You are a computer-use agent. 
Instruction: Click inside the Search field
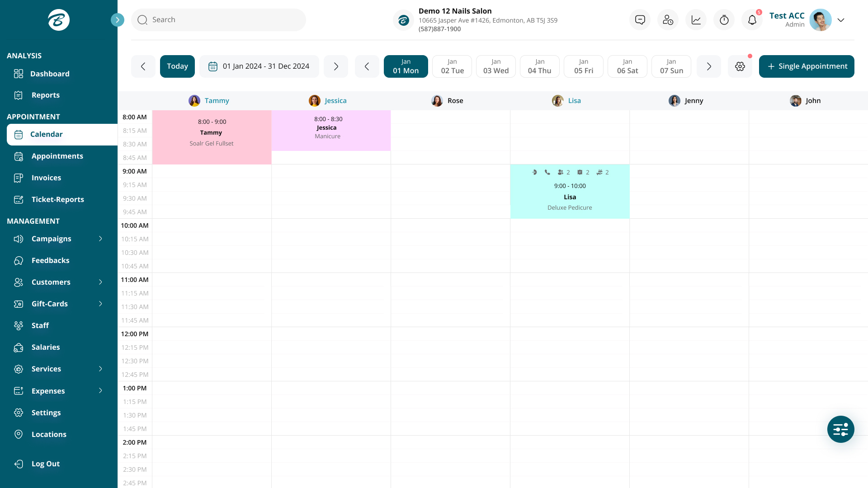click(x=219, y=19)
